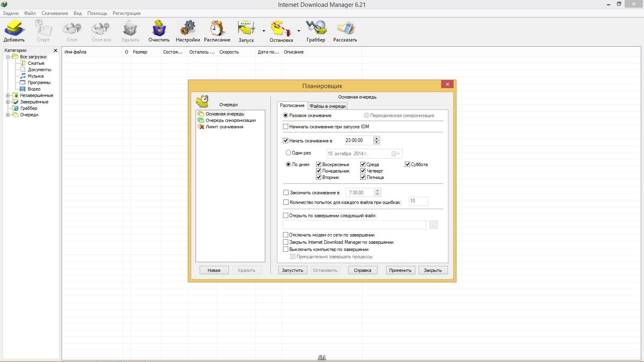Select Лимит скачивания in queue list

224,127
